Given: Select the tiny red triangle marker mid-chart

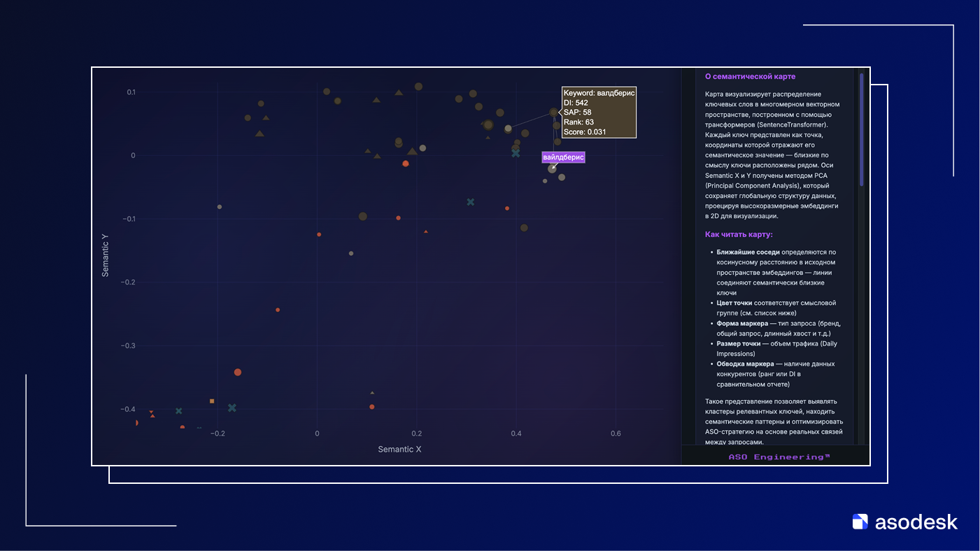Looking at the screenshot, I should pyautogui.click(x=426, y=231).
